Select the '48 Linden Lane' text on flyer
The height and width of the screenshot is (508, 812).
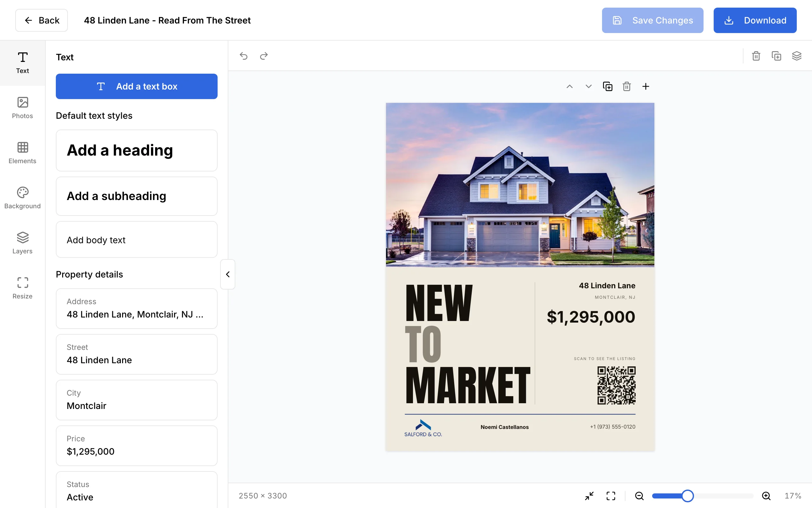(607, 285)
